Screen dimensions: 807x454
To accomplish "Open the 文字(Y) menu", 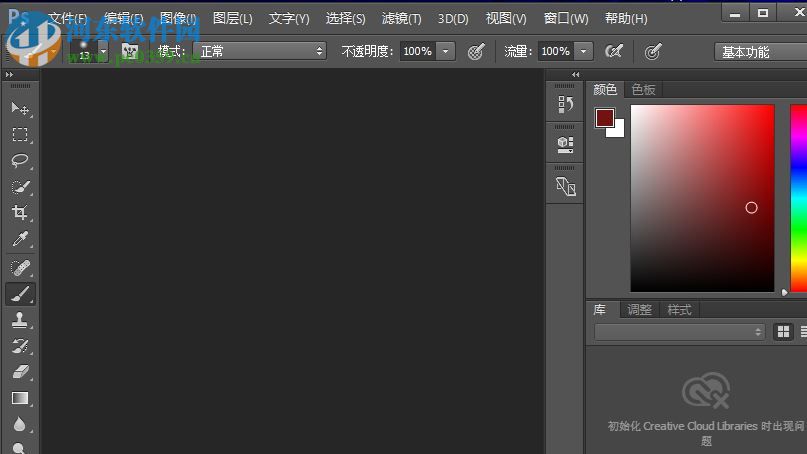I will 289,19.
